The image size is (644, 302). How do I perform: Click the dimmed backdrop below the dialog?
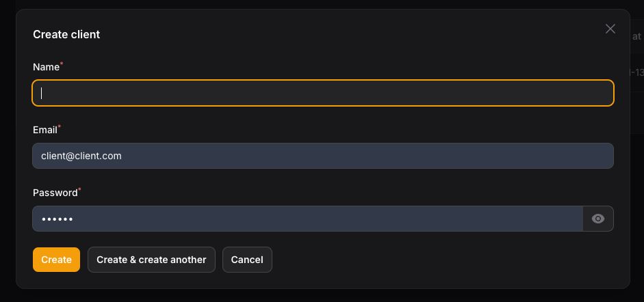point(322,296)
